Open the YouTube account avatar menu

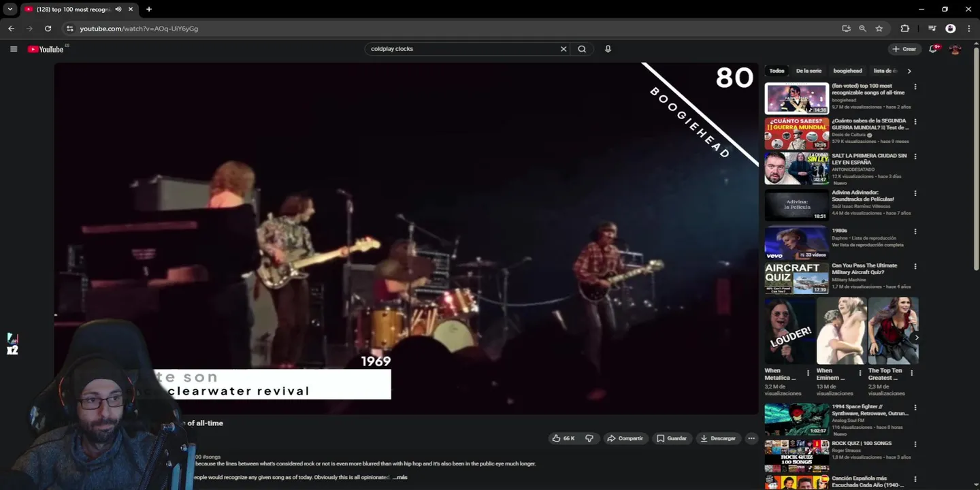click(955, 49)
